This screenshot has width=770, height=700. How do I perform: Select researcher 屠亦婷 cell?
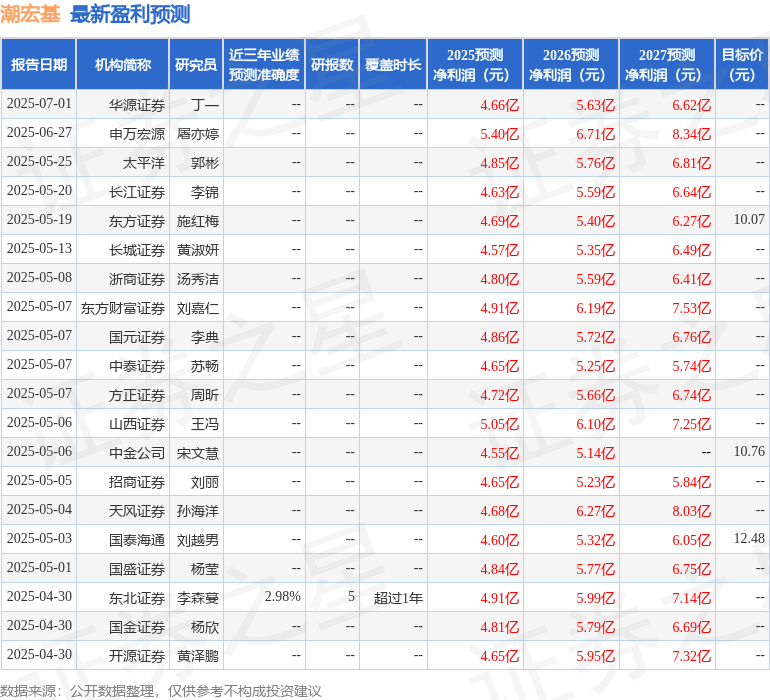198,134
